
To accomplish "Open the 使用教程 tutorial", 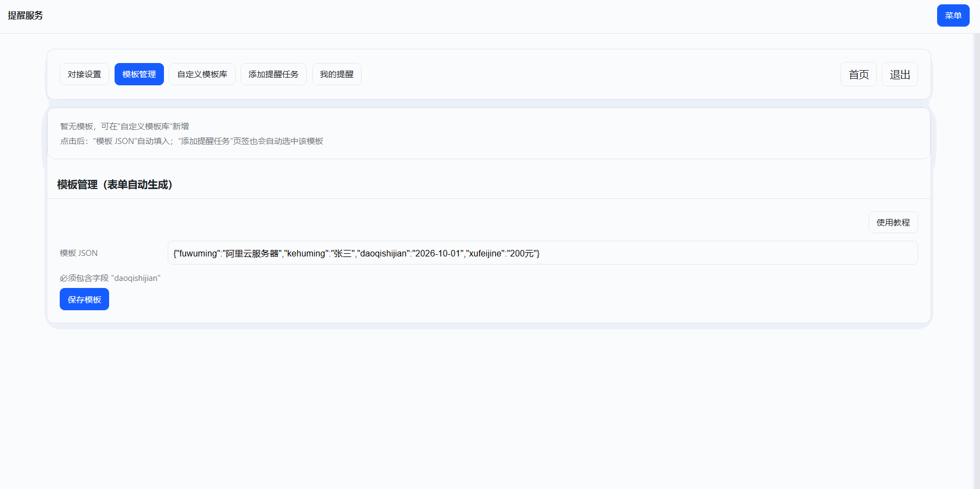I will tap(893, 223).
